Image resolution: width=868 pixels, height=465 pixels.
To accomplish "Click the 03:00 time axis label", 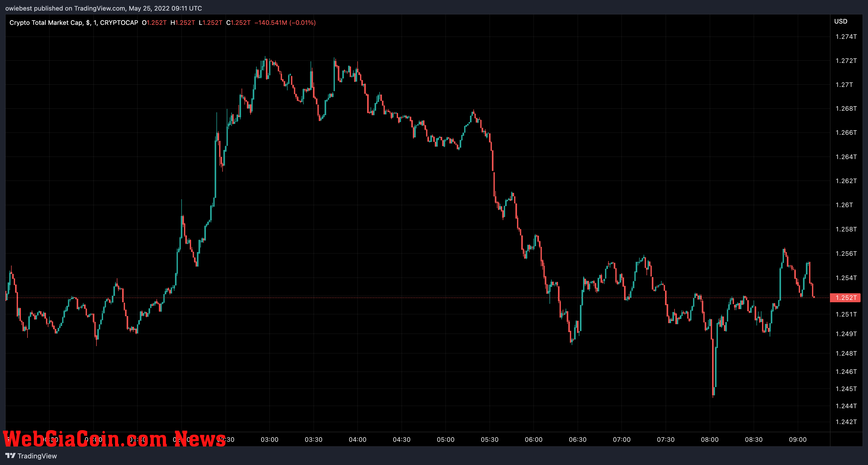I will tap(270, 439).
